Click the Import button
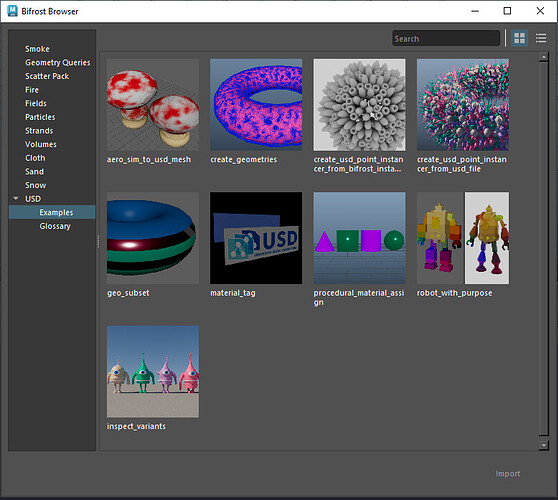Image resolution: width=558 pixels, height=500 pixels. [507, 474]
